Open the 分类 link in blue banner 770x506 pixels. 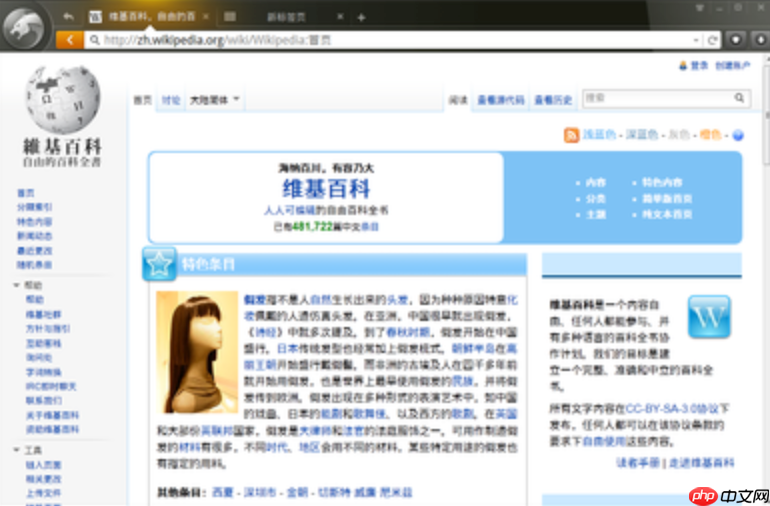coord(596,198)
